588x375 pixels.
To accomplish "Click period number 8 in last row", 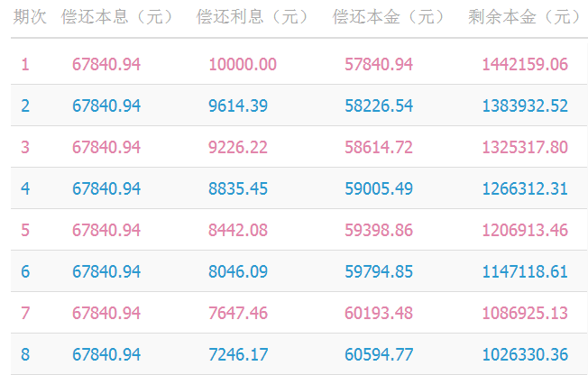I will coord(25,354).
